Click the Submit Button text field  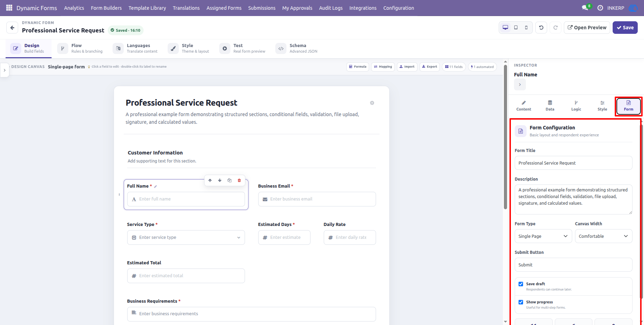[573, 265]
